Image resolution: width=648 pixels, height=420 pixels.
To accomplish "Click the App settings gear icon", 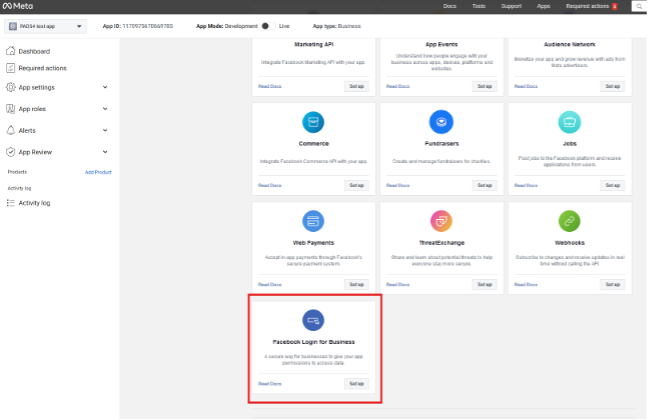I will coord(11,87).
